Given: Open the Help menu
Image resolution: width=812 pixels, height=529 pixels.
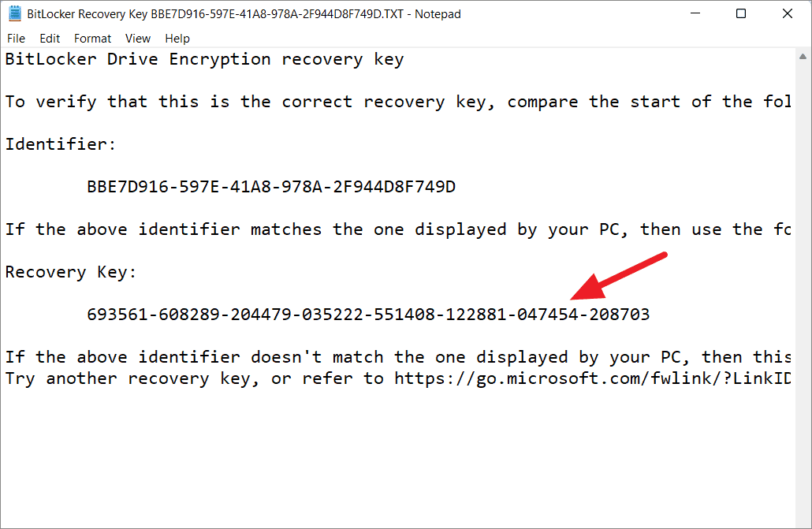Looking at the screenshot, I should point(177,39).
